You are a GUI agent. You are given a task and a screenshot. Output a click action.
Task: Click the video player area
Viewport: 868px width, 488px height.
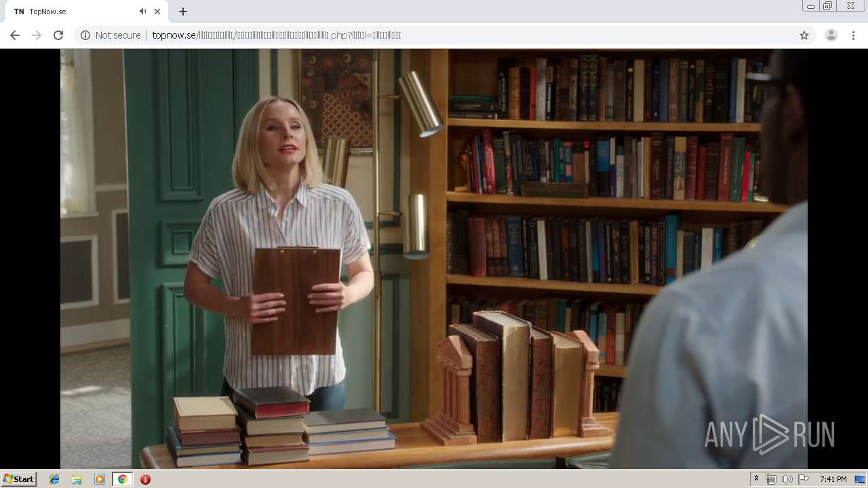(x=434, y=259)
